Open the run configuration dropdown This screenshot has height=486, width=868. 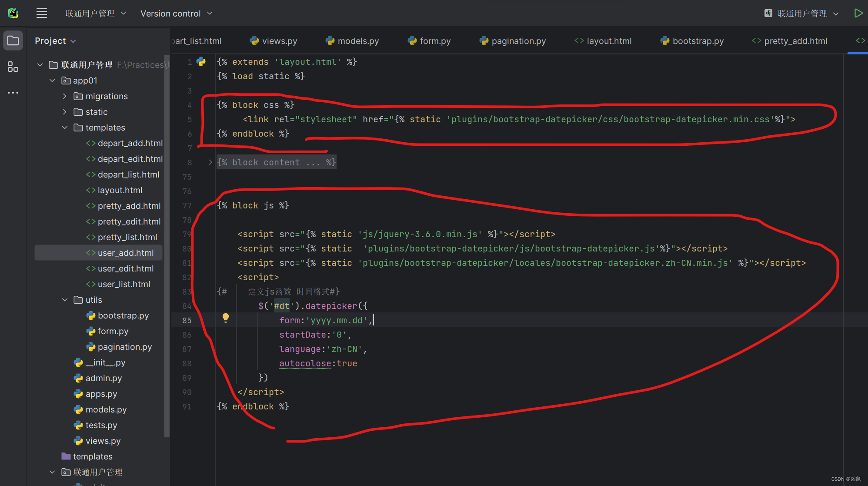pyautogui.click(x=801, y=13)
